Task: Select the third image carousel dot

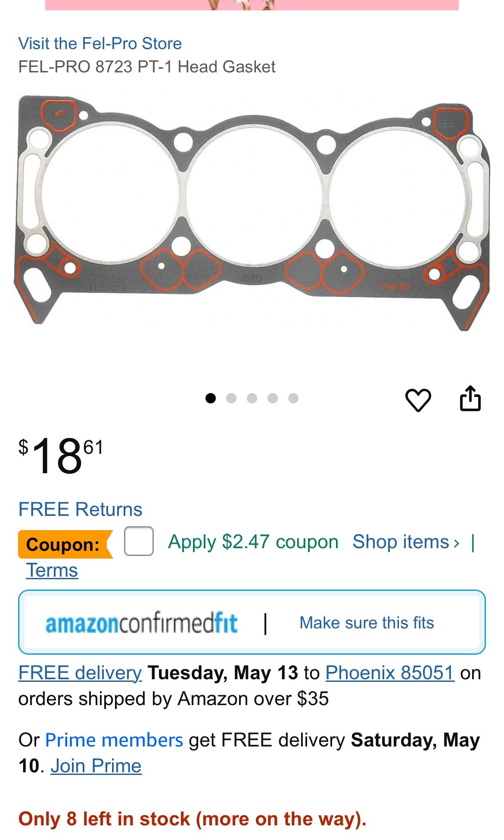Action: coord(252,398)
